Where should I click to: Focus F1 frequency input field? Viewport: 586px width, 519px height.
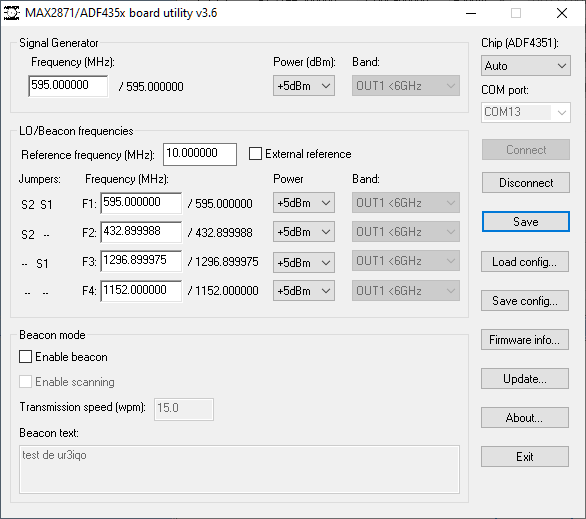pos(141,203)
